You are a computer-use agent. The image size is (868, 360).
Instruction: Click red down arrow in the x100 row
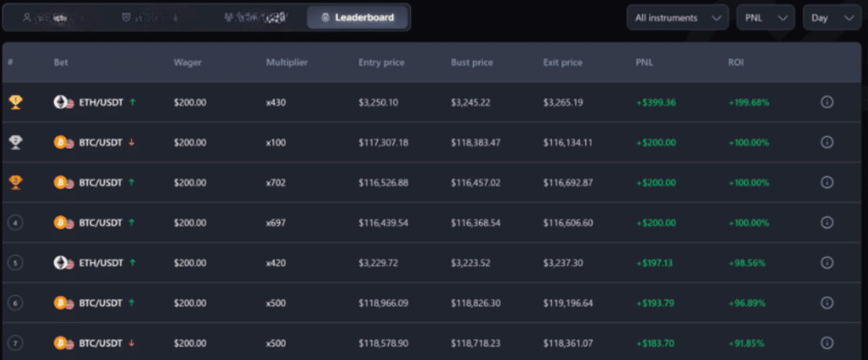[x=133, y=142]
